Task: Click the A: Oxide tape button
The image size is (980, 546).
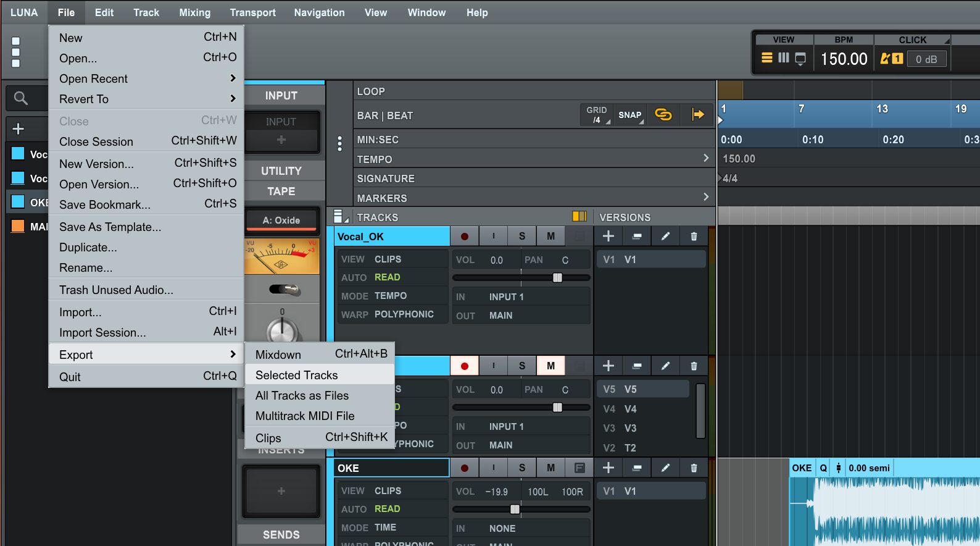Action: [x=281, y=220]
